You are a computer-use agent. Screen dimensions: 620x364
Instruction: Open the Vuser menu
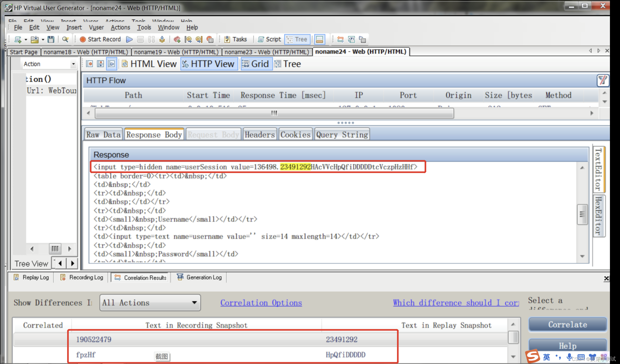click(x=96, y=27)
